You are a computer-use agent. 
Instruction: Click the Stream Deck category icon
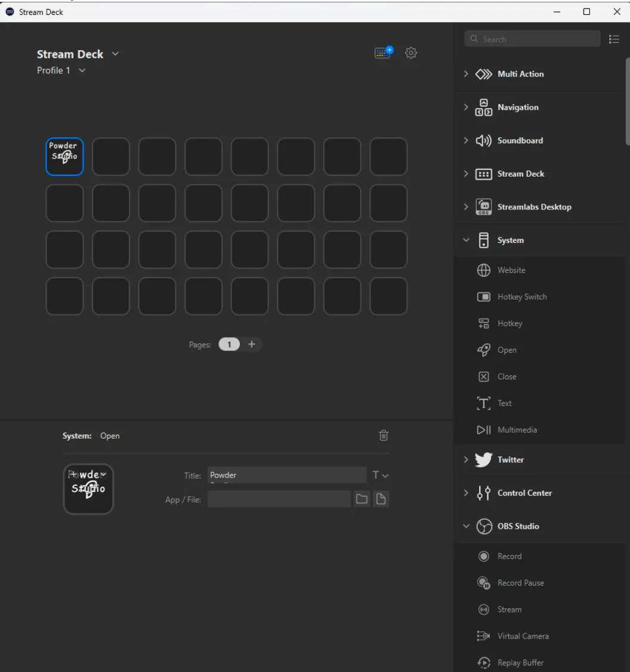(483, 174)
